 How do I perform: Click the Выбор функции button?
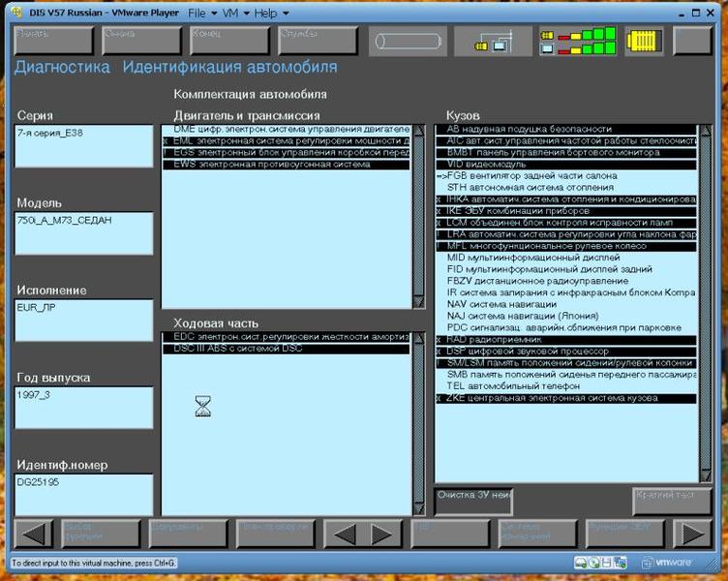101,535
